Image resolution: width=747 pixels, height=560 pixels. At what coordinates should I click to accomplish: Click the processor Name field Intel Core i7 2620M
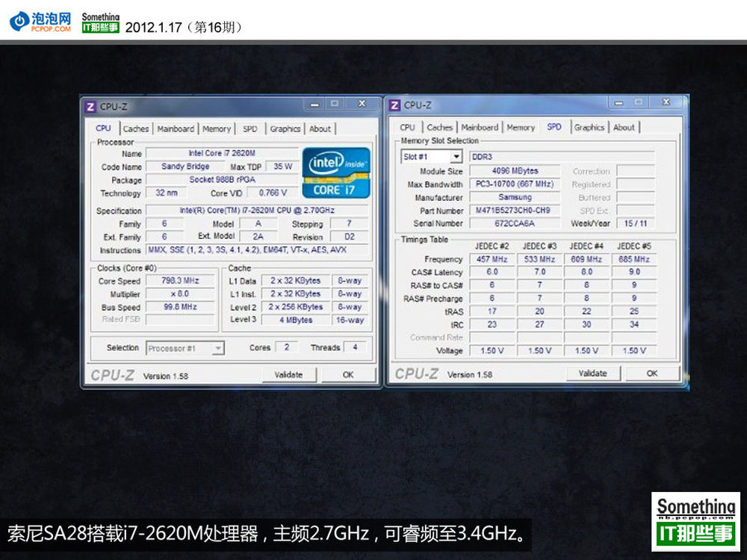coord(222,153)
